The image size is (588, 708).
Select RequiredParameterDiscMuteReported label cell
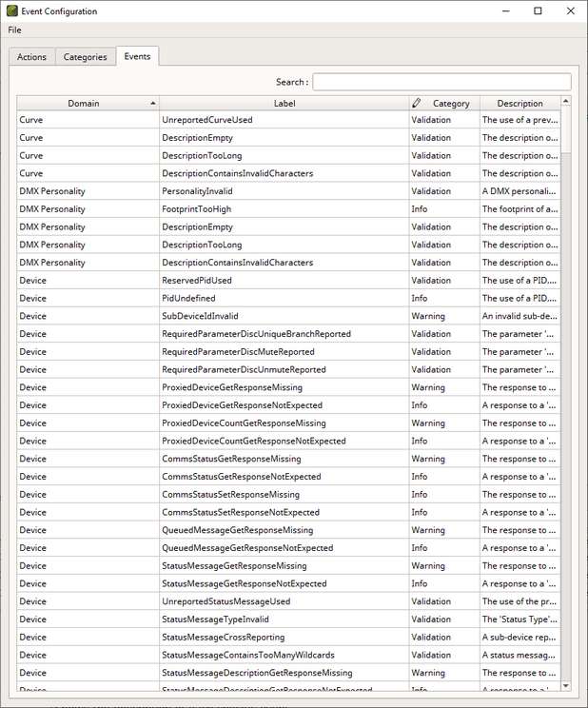[x=284, y=352]
